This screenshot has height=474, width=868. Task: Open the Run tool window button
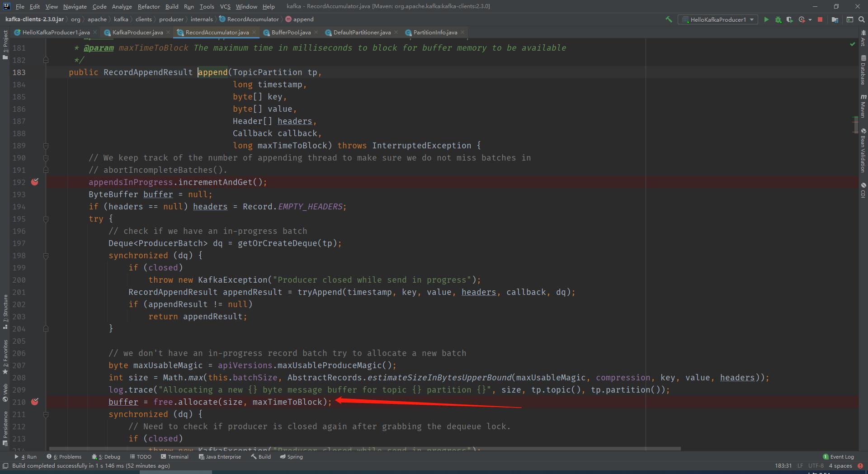point(25,457)
